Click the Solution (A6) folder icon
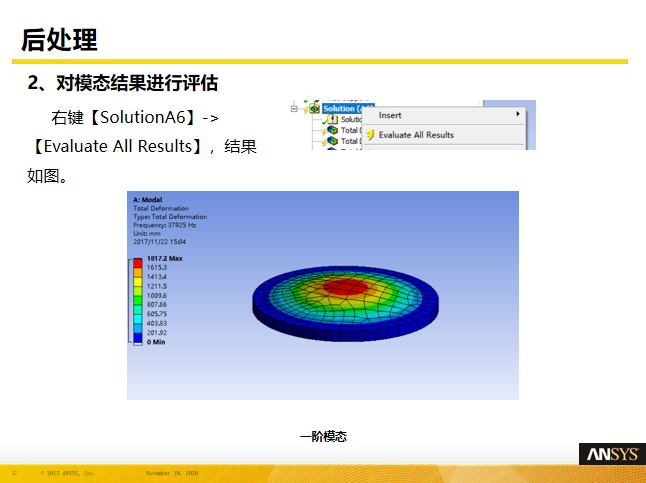The height and width of the screenshot is (483, 646). [x=314, y=108]
